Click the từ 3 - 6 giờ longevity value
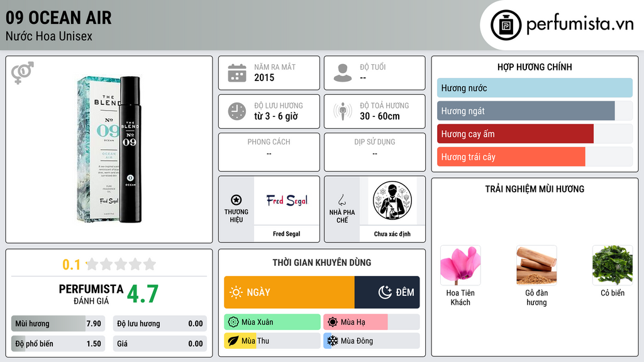This screenshot has width=644, height=362. pos(276,116)
